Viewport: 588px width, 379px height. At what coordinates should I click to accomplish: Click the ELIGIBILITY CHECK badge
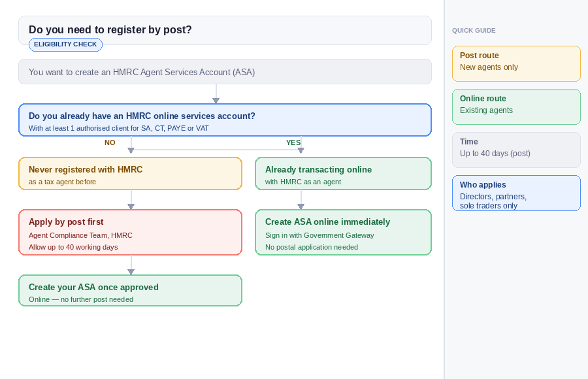[x=65, y=44]
